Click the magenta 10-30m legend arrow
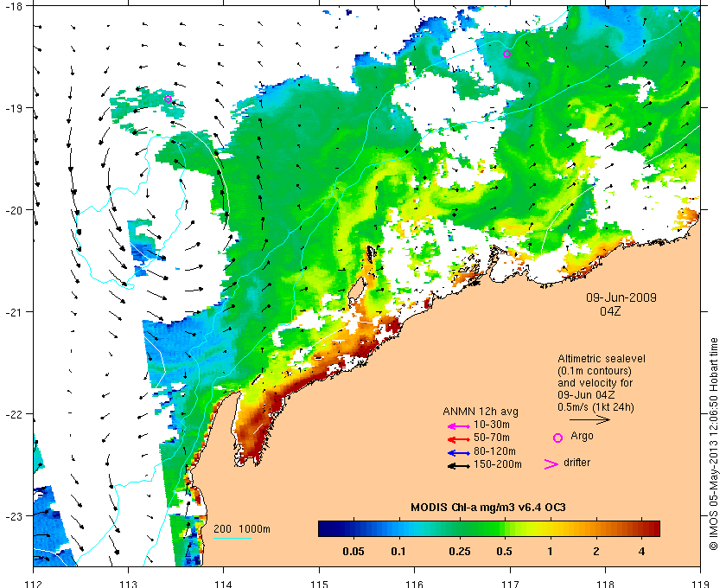Screen dimensions: 726x588 click(x=459, y=426)
